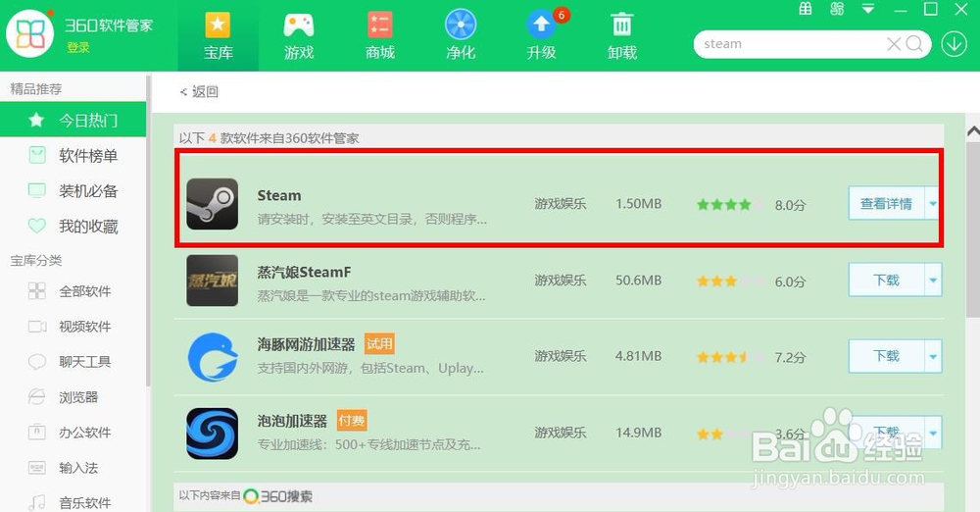This screenshot has width=980, height=512.
Task: Click the 泡泡加速器 swirl icon
Action: 213,434
